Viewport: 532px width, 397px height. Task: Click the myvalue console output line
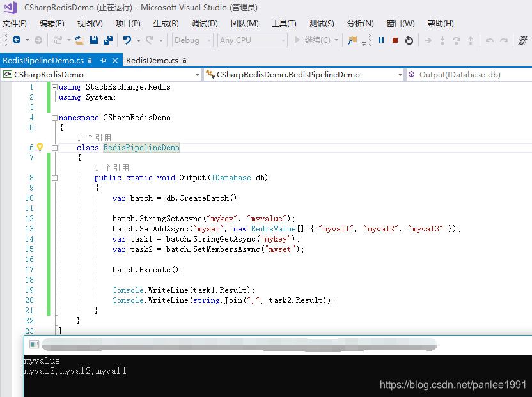[42, 361]
